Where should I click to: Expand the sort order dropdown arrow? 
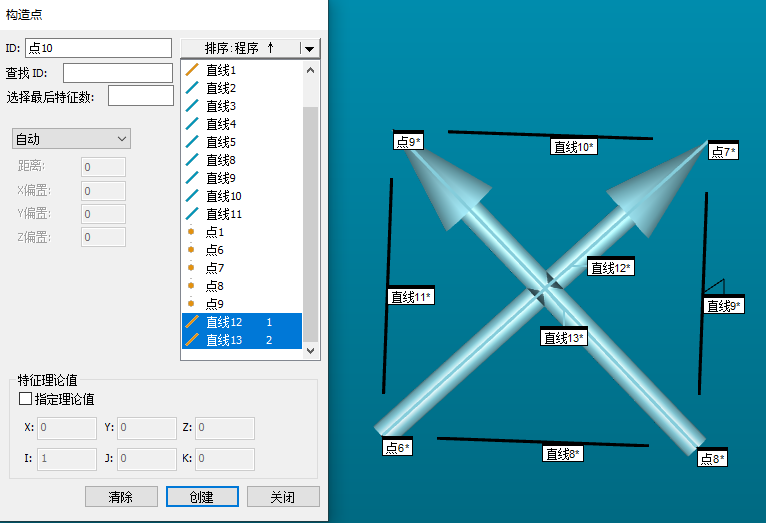[x=310, y=48]
